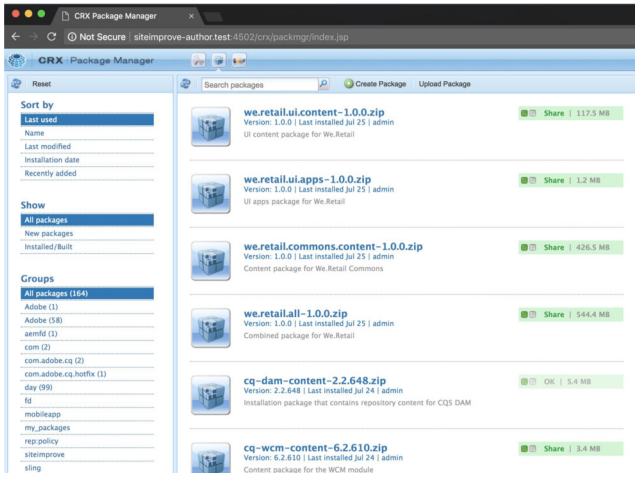
Task: Show All packages filter
Action: coord(87,220)
